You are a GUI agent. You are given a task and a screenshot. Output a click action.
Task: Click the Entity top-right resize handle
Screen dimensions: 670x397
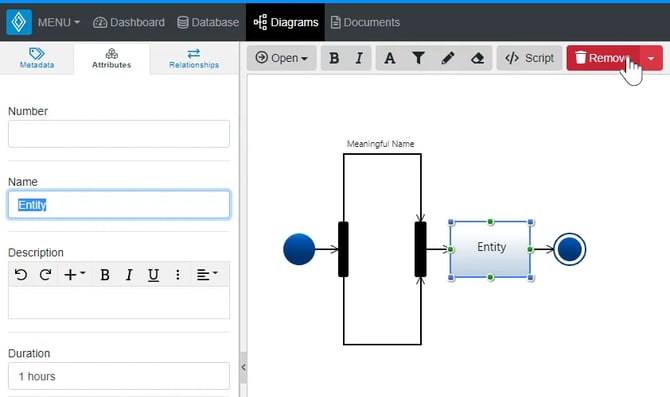coord(531,222)
